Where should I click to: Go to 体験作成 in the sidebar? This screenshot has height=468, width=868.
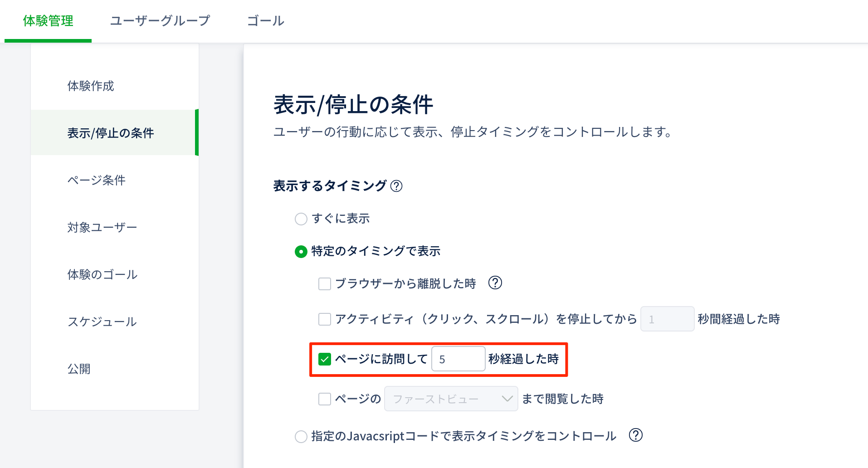91,86
